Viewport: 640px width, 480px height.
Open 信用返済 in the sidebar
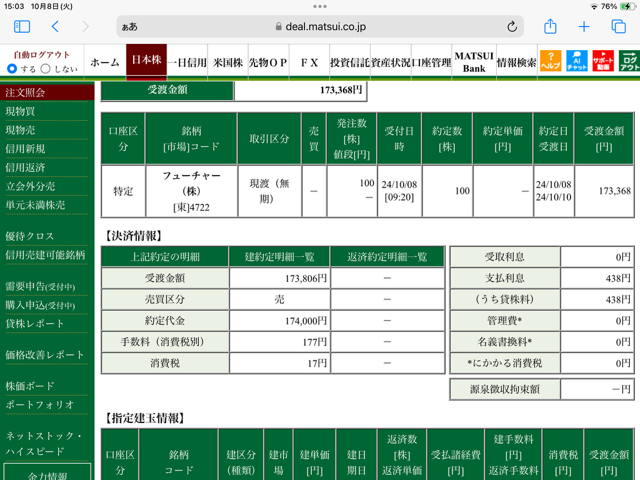25,168
